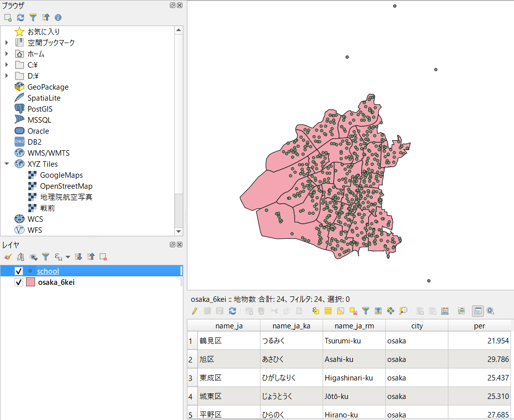514x420 pixels.
Task: Expand the ホーム tree node
Action: [7, 54]
